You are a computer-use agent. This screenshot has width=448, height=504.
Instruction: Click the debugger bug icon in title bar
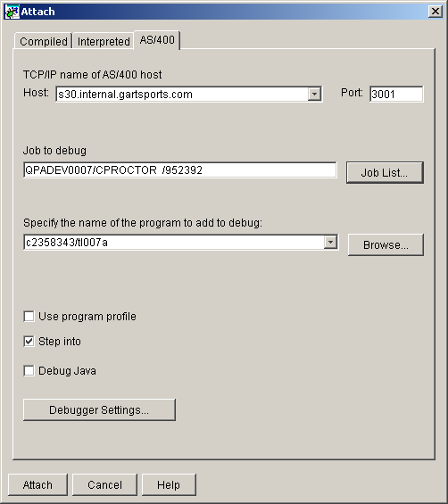click(x=12, y=12)
